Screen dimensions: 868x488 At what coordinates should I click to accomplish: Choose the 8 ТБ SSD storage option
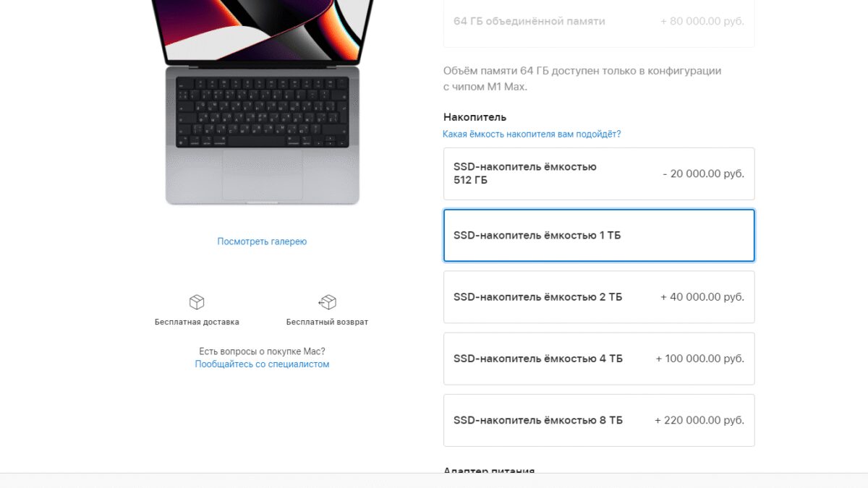(x=598, y=420)
